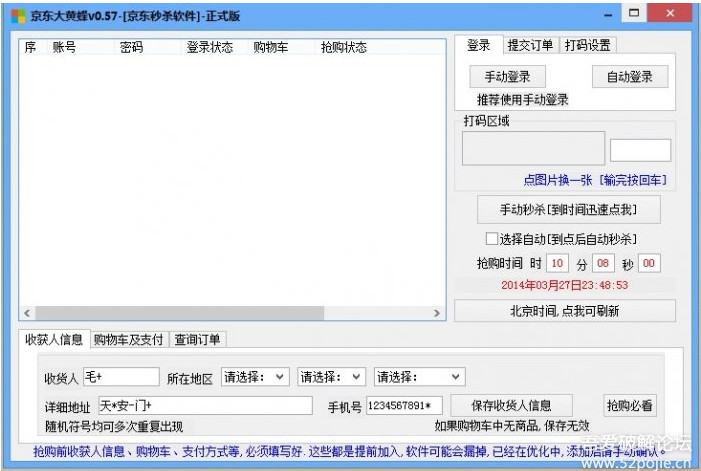This screenshot has width=701, height=471.
Task: Click the horizontal scrollbar thumb
Action: 180,313
